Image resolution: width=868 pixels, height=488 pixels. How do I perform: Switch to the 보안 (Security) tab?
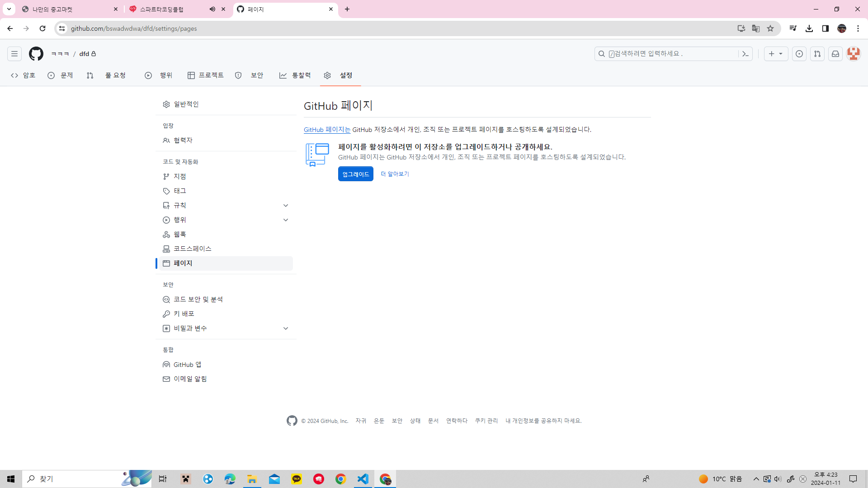[249, 75]
